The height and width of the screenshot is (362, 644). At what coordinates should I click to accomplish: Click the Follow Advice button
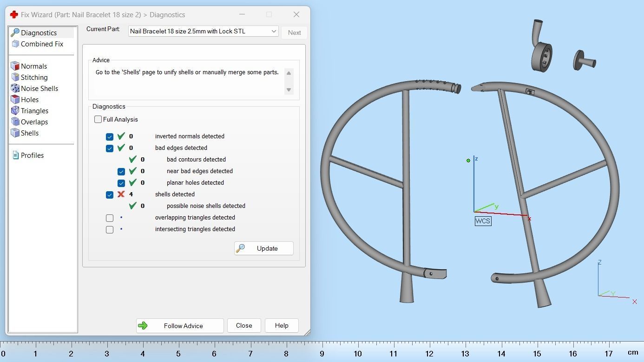pos(180,326)
